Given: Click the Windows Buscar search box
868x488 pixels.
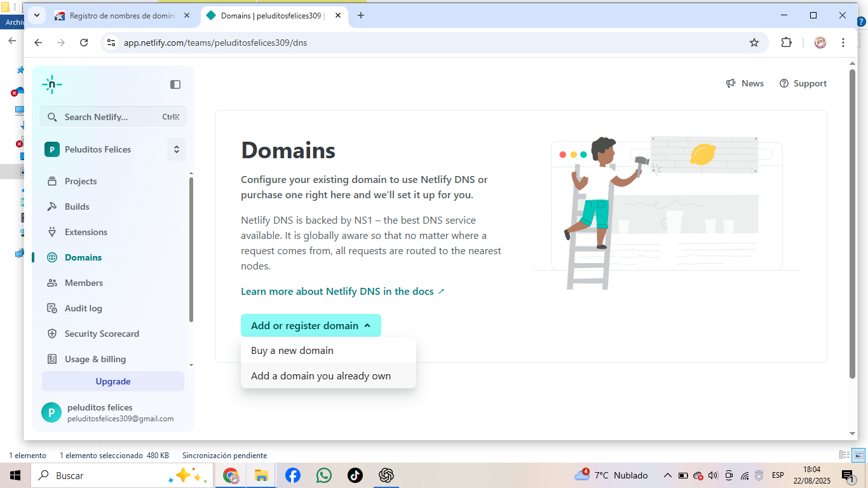Looking at the screenshot, I should [121, 475].
